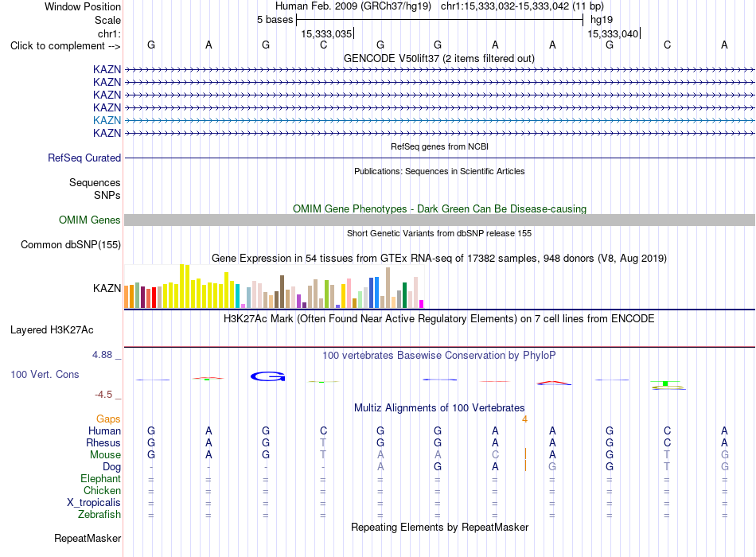Select the Mouse alignment row label
Viewport: 756px width, 557px height.
click(x=105, y=455)
